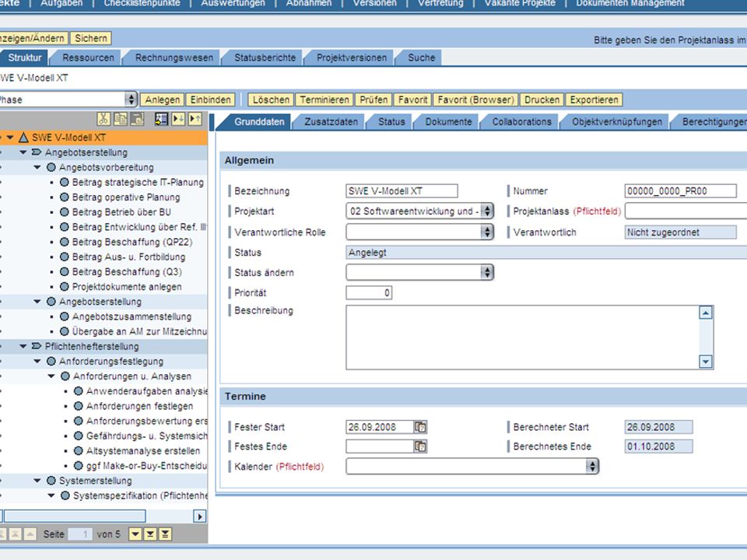
Task: Click the Projektanlass mandatory input field
Action: tap(686, 211)
